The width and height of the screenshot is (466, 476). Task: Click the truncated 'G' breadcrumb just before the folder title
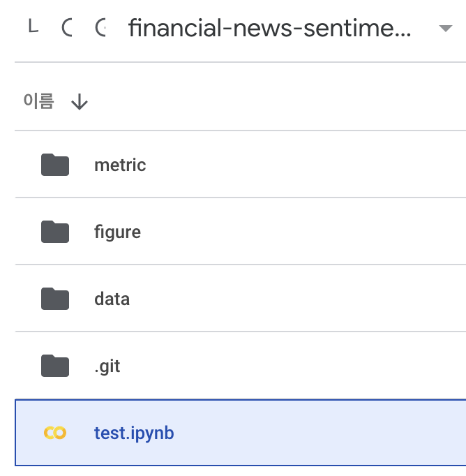coord(100,28)
